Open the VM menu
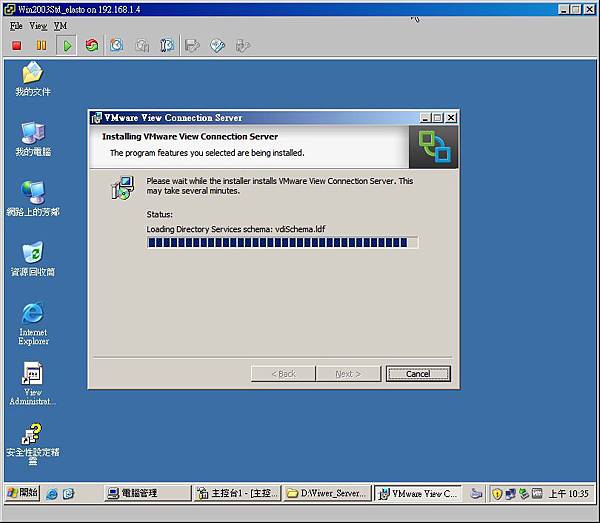This screenshot has width=600, height=523. pos(60,26)
